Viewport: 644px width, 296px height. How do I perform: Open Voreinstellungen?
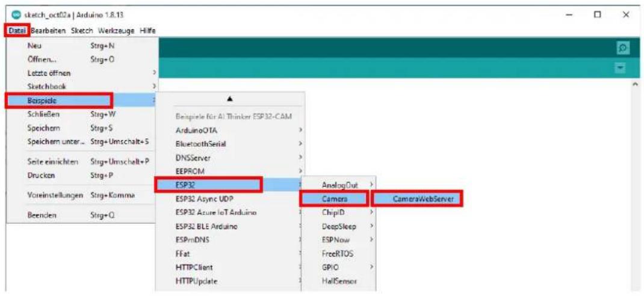[82, 194]
